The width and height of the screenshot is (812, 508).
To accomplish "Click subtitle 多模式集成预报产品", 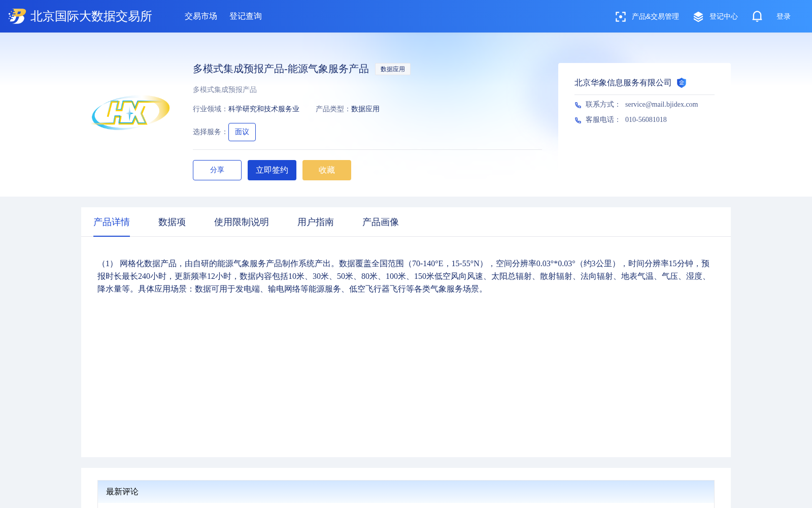I will click(225, 90).
